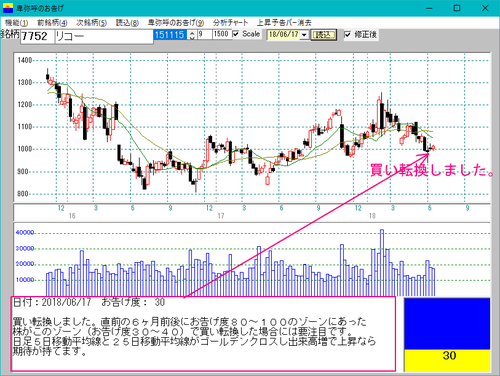Toggle the Scale checkbox
The height and width of the screenshot is (376, 500).
(x=236, y=34)
